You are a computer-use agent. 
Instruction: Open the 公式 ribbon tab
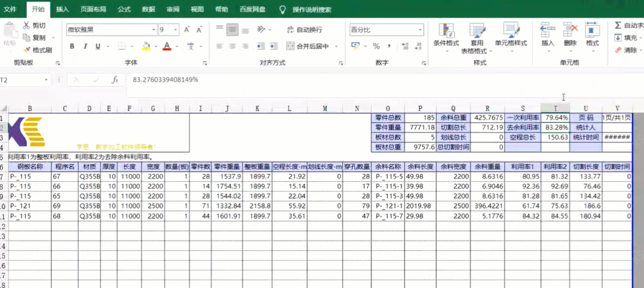[124, 9]
